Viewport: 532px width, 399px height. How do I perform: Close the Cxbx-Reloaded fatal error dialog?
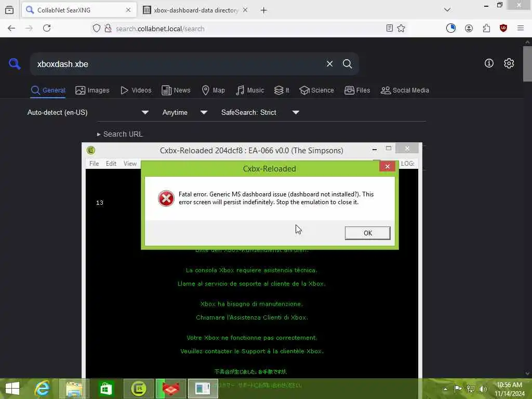tap(387, 166)
